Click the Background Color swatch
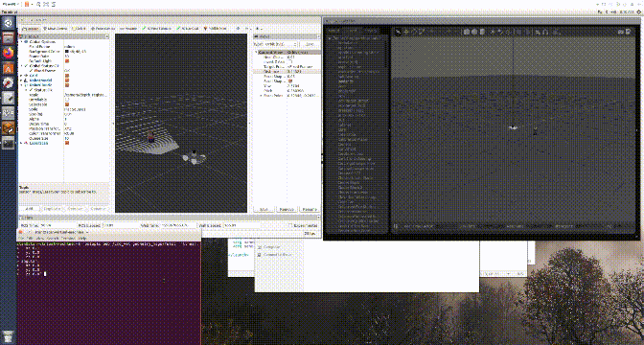 (67, 52)
